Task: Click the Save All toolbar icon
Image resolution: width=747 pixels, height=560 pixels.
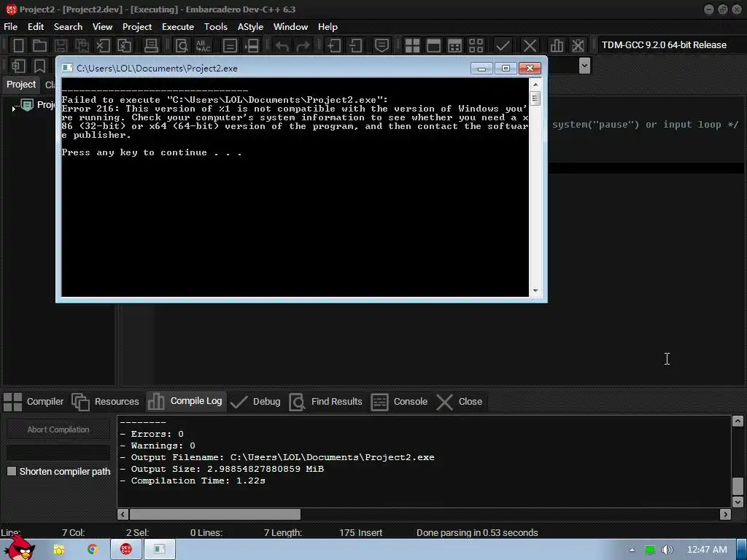Action: pos(82,46)
